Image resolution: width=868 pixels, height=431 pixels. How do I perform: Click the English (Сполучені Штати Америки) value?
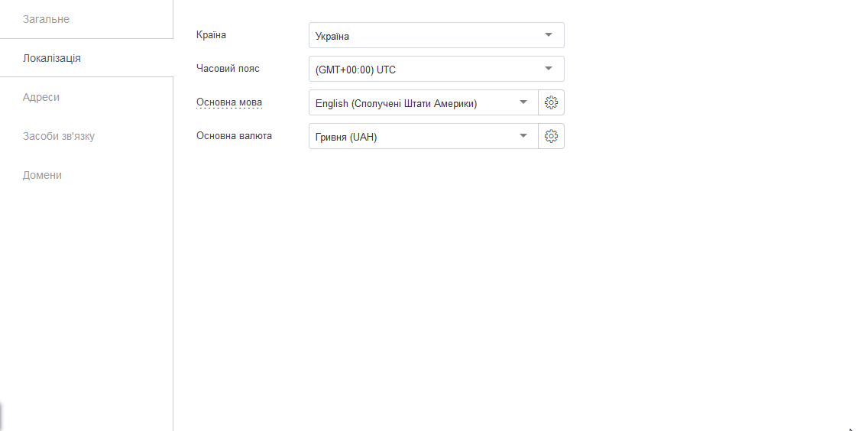coord(396,104)
